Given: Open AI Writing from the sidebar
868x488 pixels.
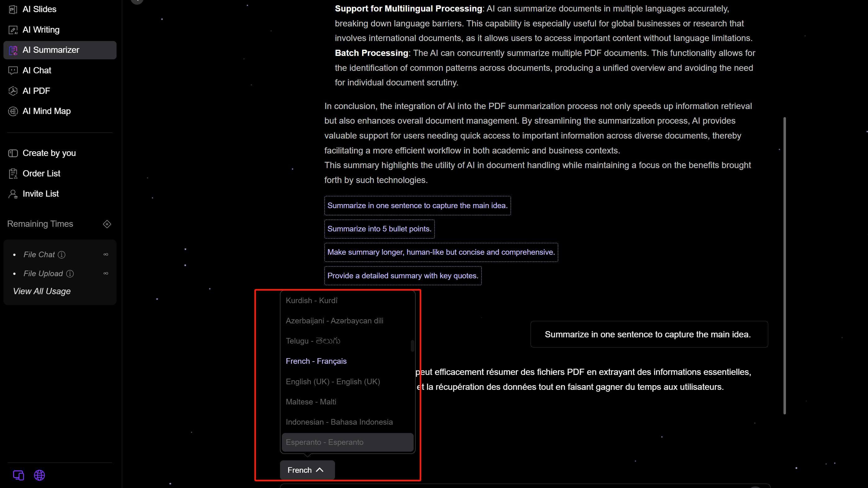Looking at the screenshot, I should click(x=60, y=30).
